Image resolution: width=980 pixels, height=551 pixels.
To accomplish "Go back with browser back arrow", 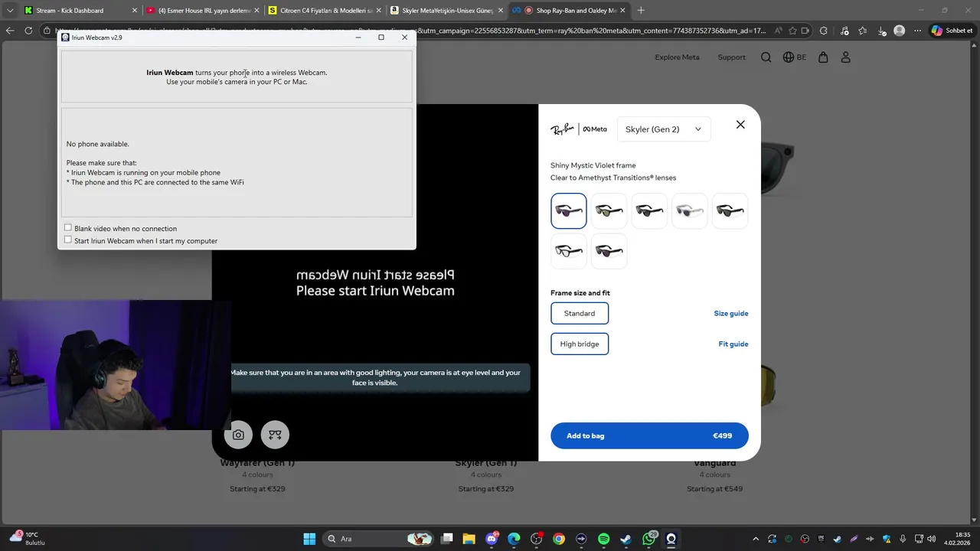I will point(10,31).
